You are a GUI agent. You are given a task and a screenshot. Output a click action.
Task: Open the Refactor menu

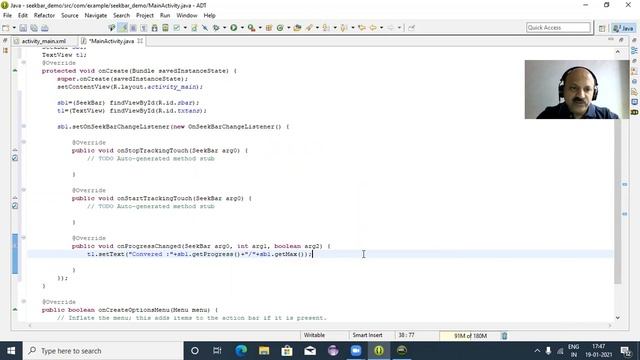coord(44,16)
